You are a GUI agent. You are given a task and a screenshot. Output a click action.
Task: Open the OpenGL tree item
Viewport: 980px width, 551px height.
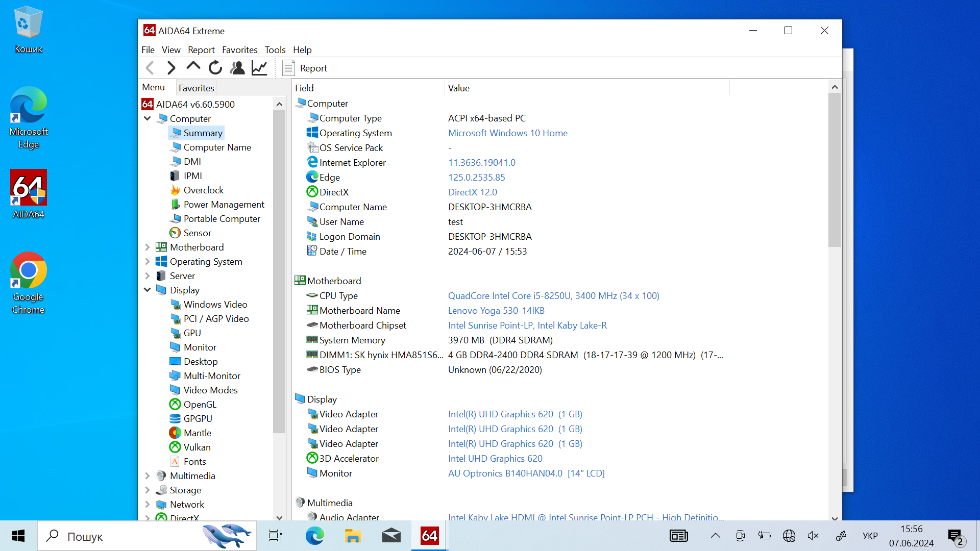(x=200, y=404)
